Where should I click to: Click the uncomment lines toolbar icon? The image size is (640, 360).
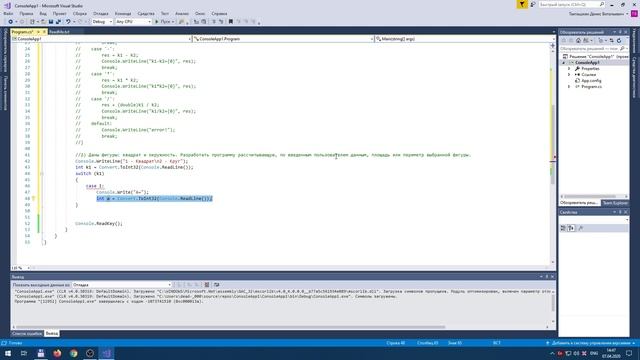tap(221, 22)
